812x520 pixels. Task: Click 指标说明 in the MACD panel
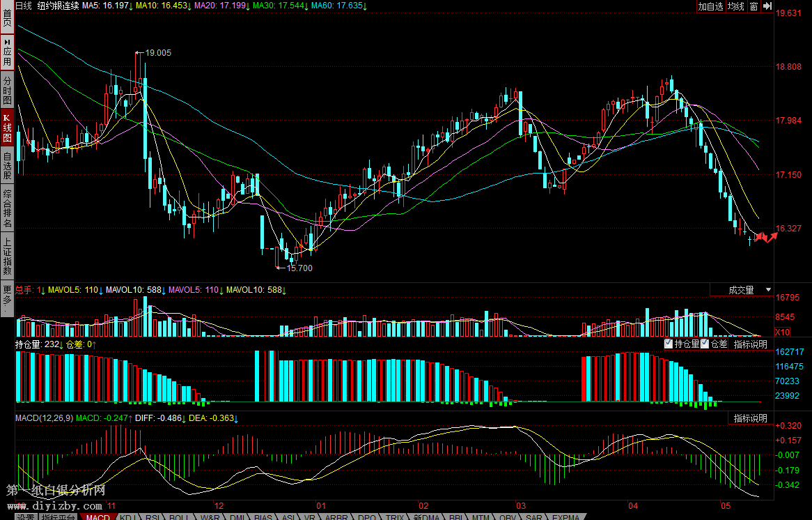tap(750, 418)
